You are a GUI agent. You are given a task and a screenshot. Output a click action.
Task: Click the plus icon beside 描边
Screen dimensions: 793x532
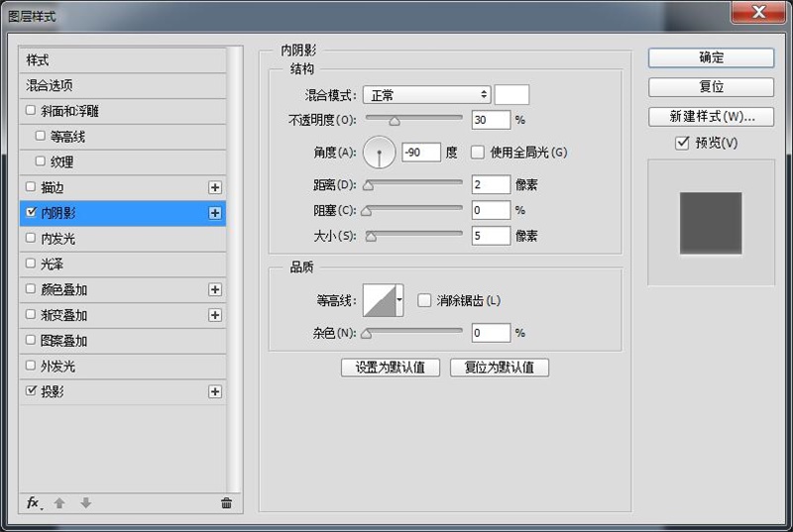click(x=215, y=187)
